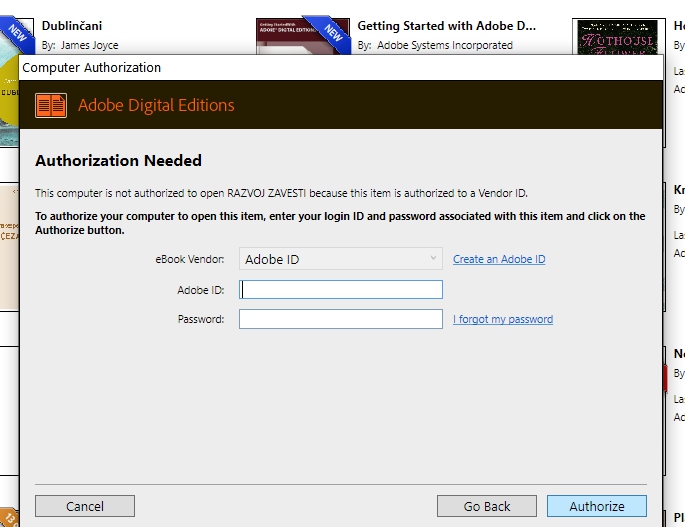685x527 pixels.
Task: Click the Getting Started with Adobe book cover thumbnail
Action: [x=303, y=36]
